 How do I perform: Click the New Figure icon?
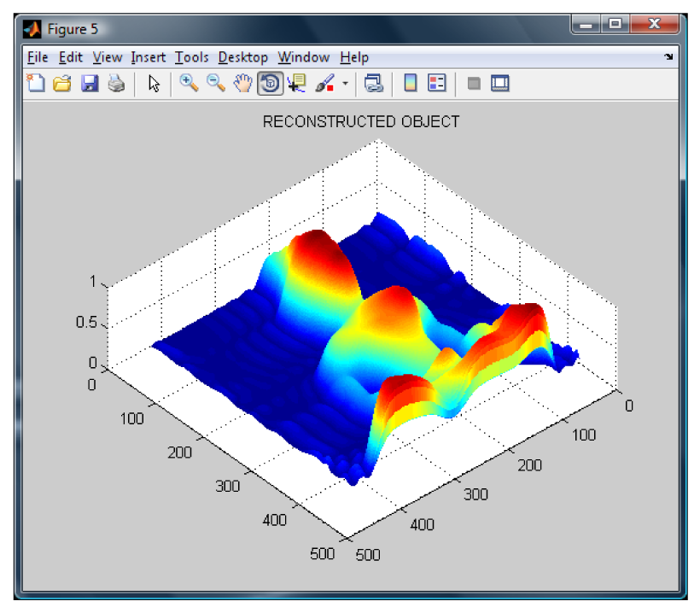tap(35, 84)
